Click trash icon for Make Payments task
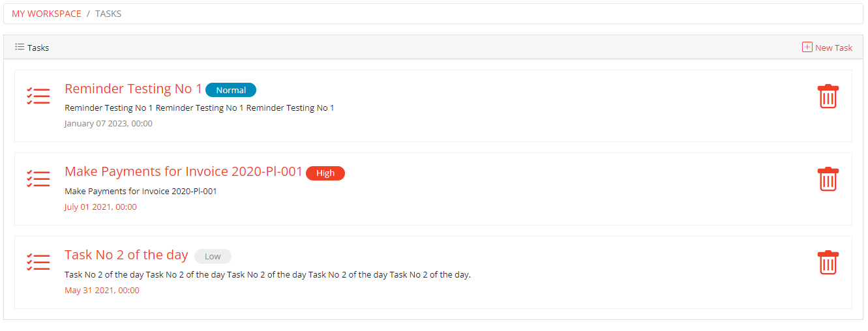 828,179
